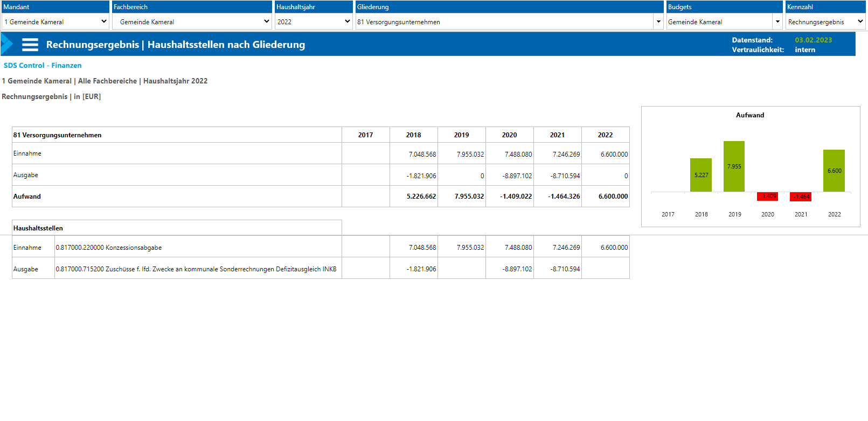Image resolution: width=868 pixels, height=421 pixels.
Task: Select the Einnahme row label in summary table
Action: click(27, 153)
